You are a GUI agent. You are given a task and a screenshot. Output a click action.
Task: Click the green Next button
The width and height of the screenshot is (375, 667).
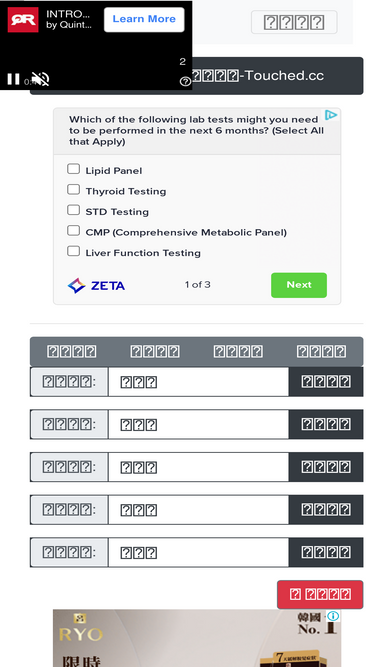coord(299,285)
